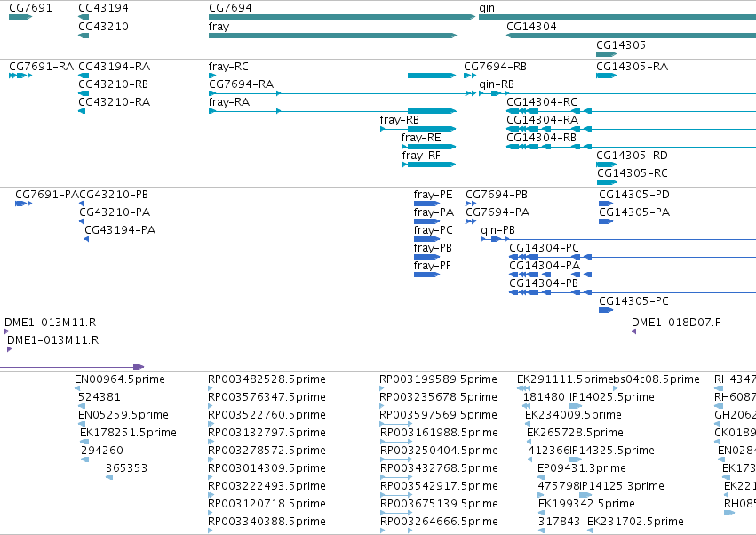This screenshot has width=756, height=535.
Task: Open transcript CG43210-RB
Action: click(x=114, y=84)
